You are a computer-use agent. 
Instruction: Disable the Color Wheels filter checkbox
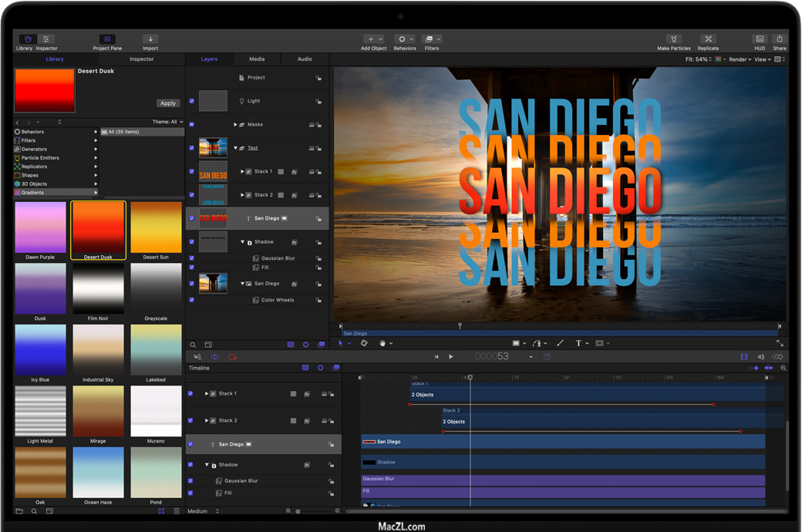(x=192, y=300)
